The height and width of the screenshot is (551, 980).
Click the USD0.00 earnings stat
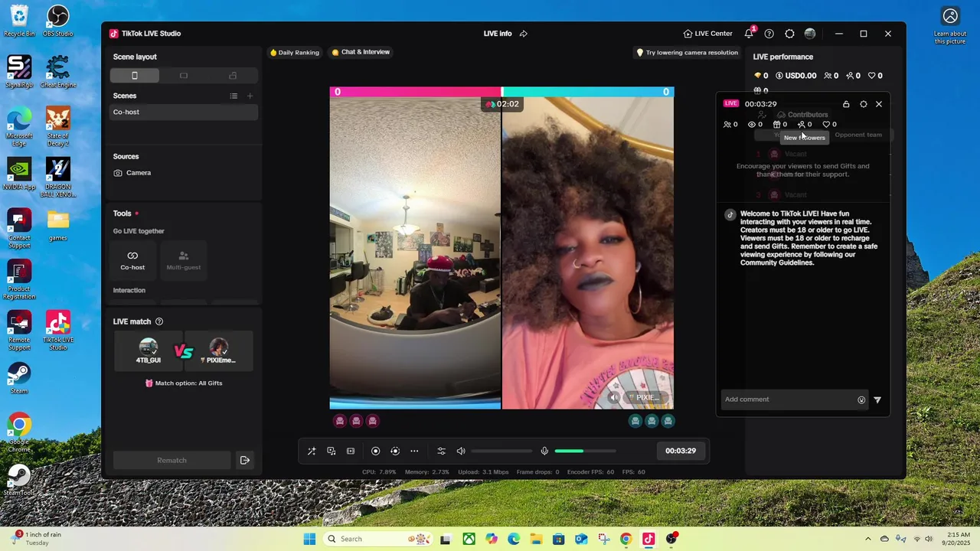pos(796,76)
